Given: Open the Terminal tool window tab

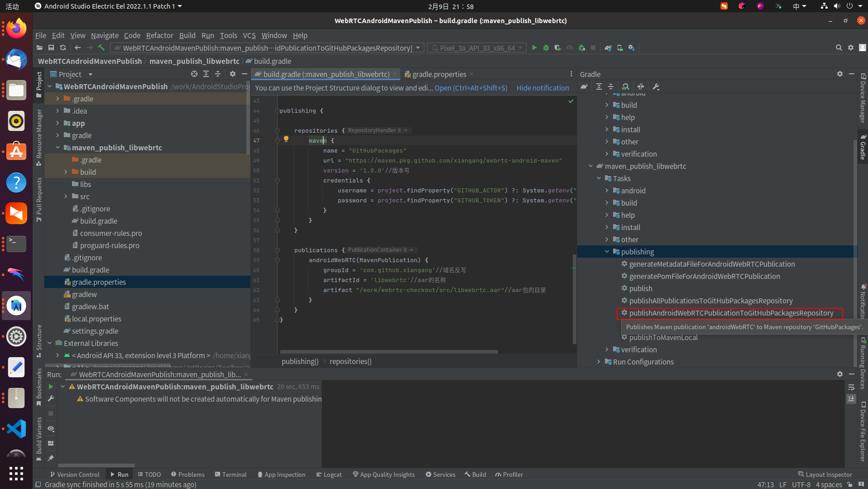Looking at the screenshot, I should 230,475.
